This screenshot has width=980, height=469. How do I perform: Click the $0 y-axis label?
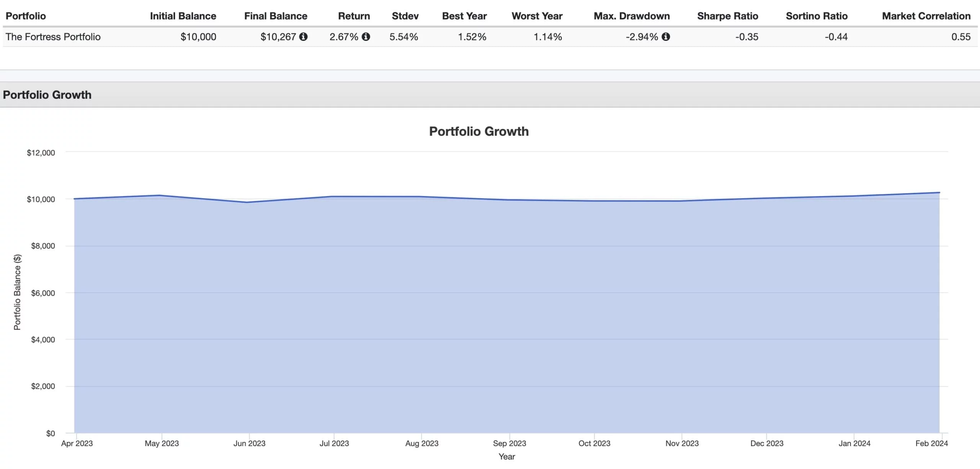tap(51, 433)
